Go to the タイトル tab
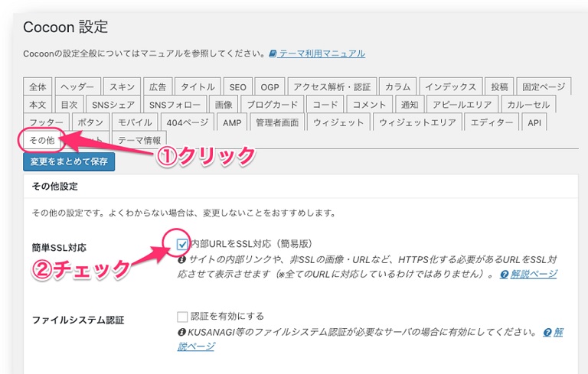The height and width of the screenshot is (374, 588). point(198,87)
